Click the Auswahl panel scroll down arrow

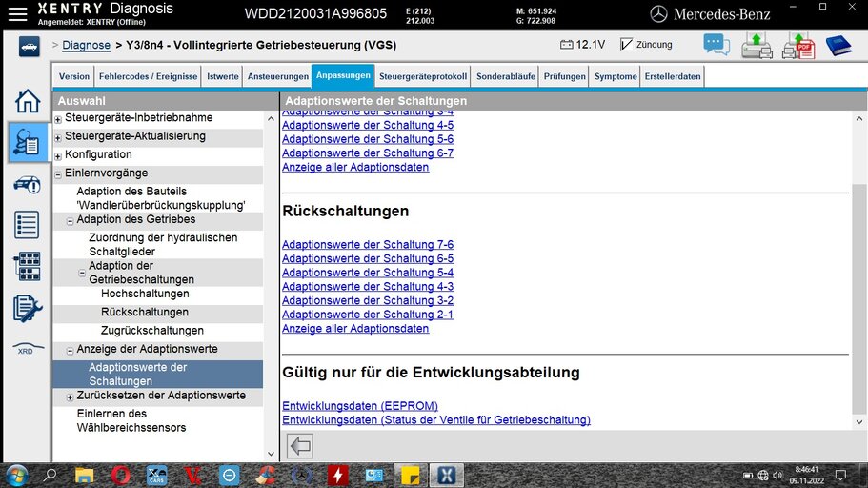coord(271,454)
